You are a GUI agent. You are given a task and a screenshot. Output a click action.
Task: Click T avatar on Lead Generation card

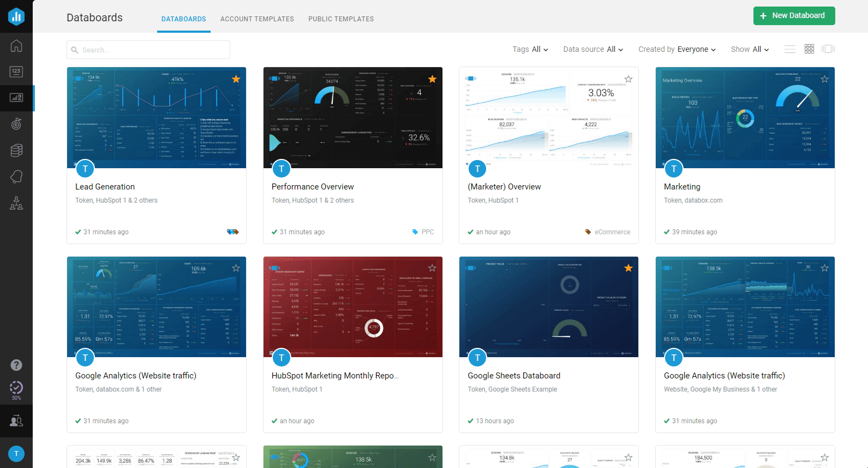[x=85, y=169]
